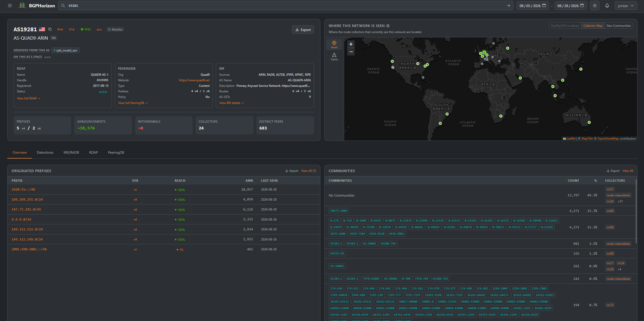Open prefix 9.9.9.0/24
Screen dimensions: 644x321
(x=21, y=220)
